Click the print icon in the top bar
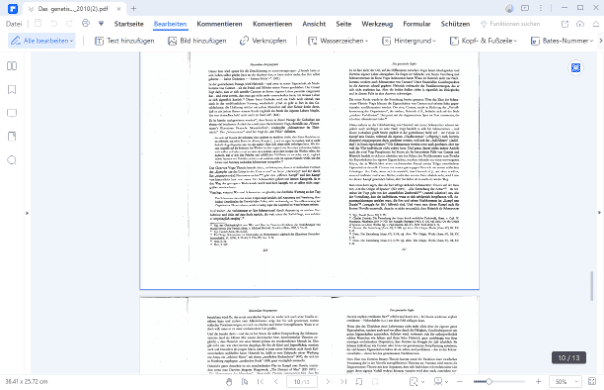Viewport: 604px width, 390px height. point(86,24)
